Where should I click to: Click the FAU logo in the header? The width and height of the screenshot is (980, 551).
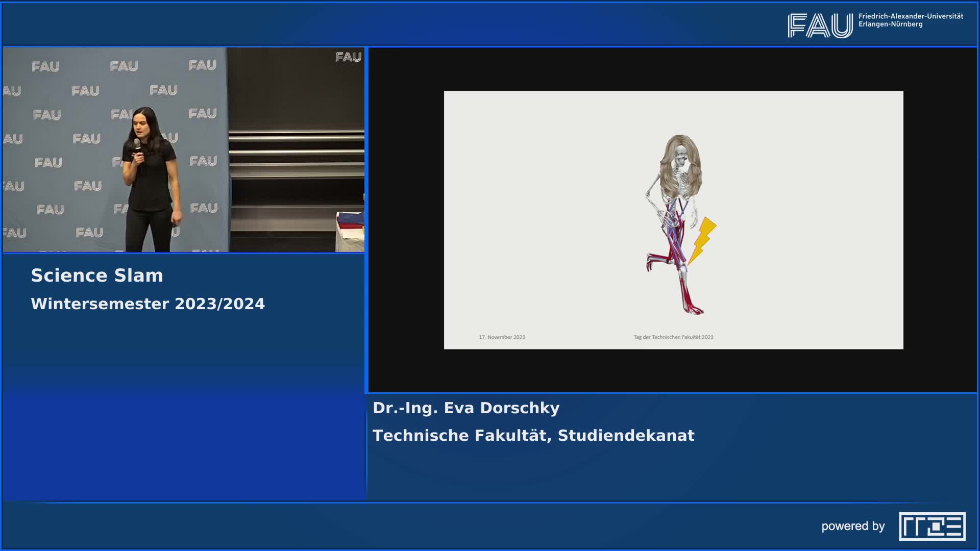[820, 26]
